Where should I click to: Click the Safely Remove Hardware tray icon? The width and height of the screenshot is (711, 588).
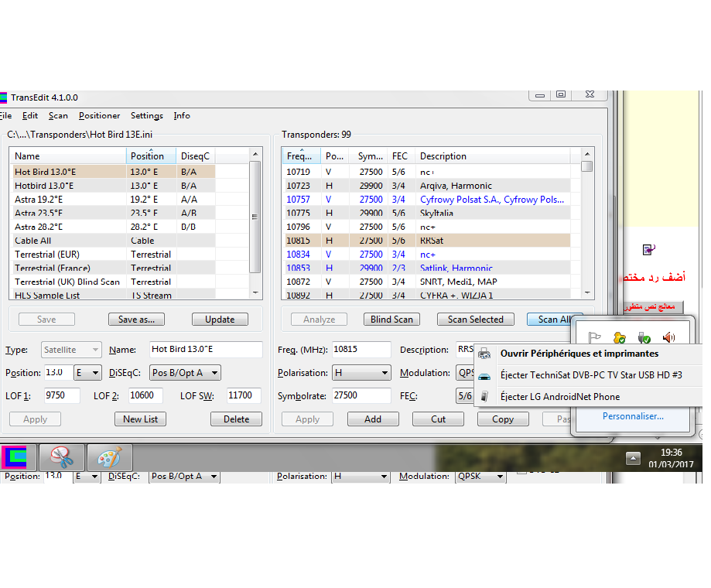(644, 337)
